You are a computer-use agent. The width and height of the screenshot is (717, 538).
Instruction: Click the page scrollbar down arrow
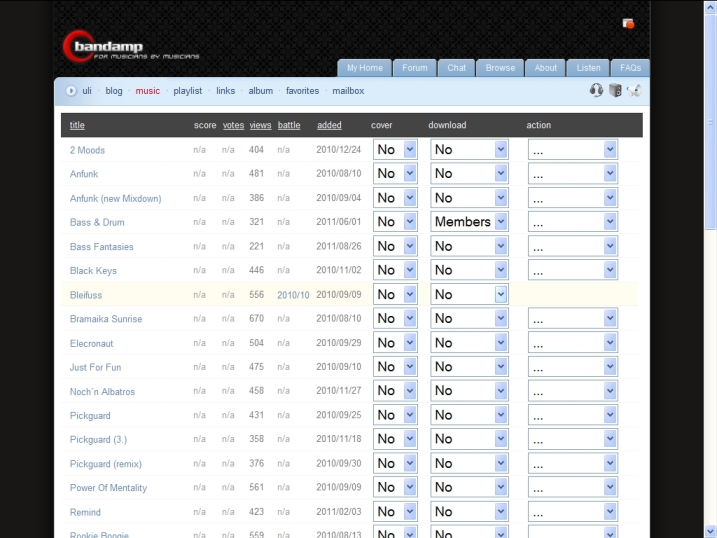pyautogui.click(x=710, y=532)
